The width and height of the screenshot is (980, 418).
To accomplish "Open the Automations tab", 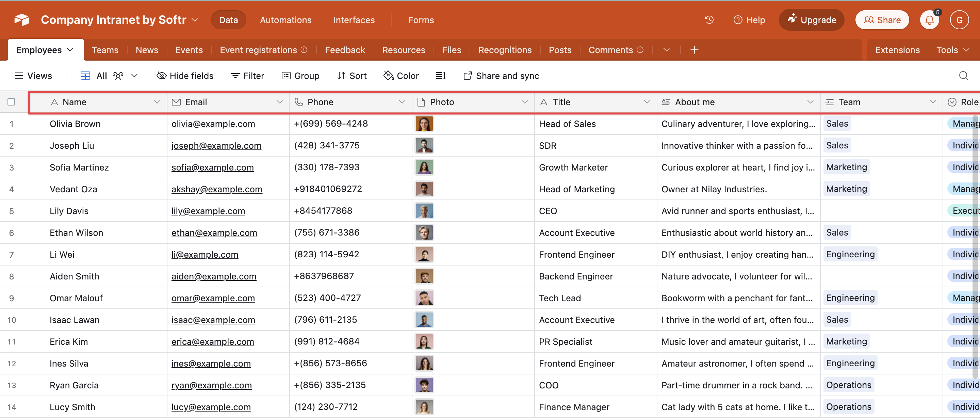I will click(x=285, y=20).
